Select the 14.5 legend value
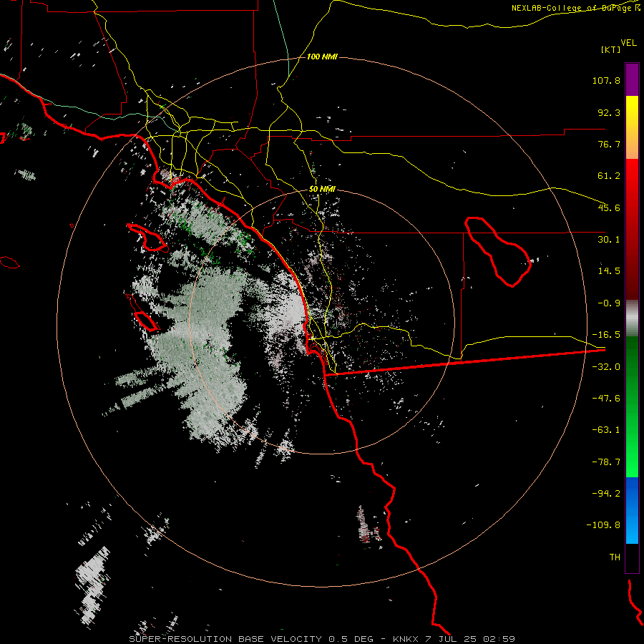Image resolution: width=644 pixels, height=644 pixels. [609, 271]
